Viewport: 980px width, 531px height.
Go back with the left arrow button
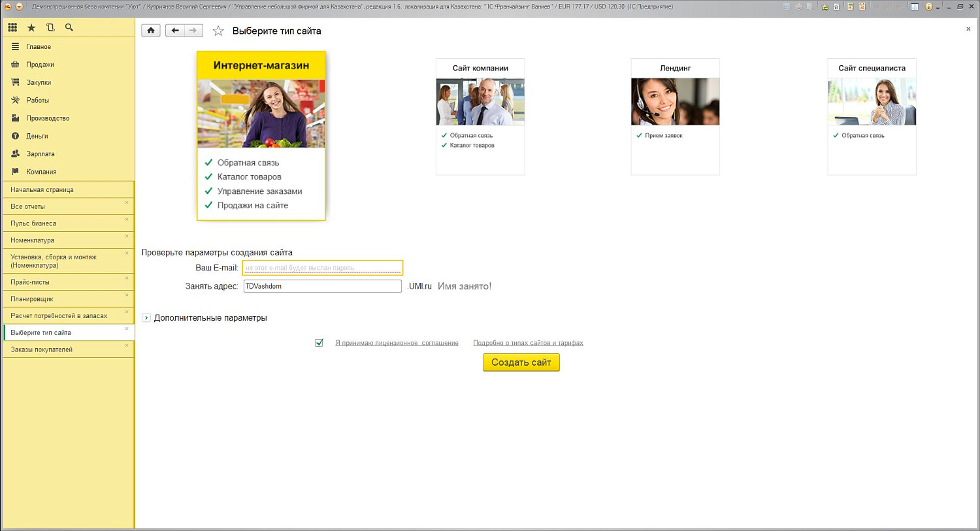tap(174, 31)
